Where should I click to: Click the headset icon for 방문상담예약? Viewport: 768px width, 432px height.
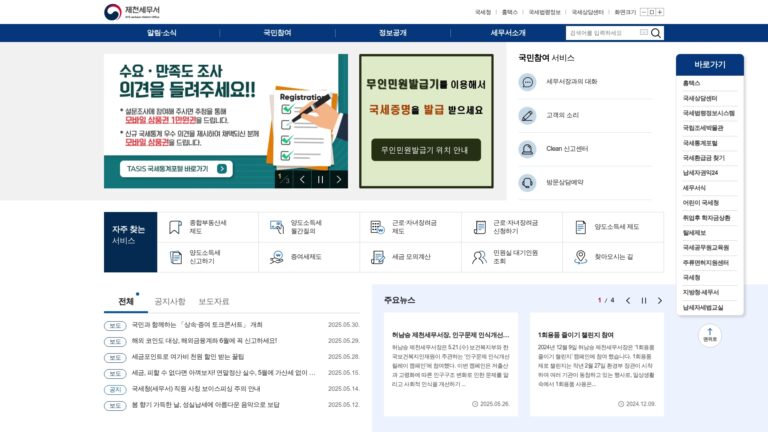click(527, 183)
